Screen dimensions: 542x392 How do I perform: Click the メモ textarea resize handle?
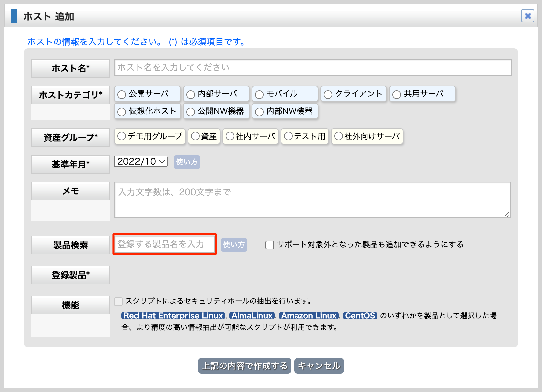coord(507,214)
